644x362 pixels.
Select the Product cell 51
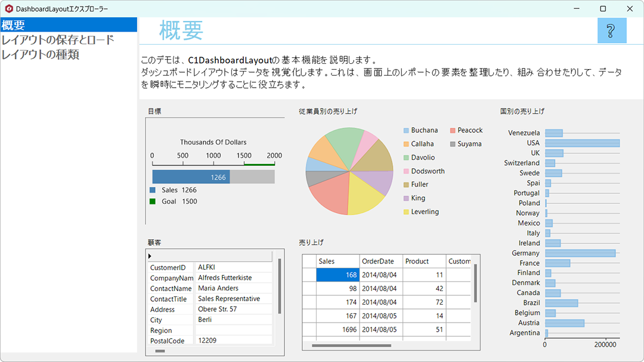click(425, 330)
